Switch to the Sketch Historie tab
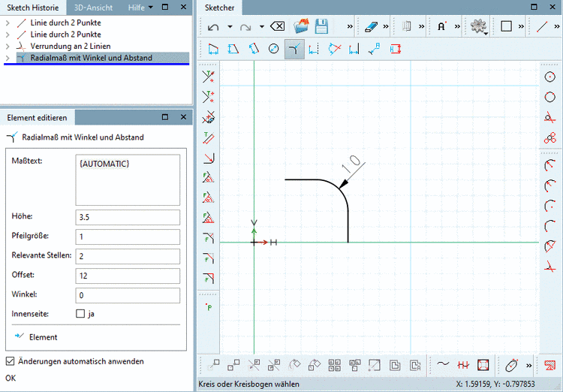 click(x=33, y=8)
